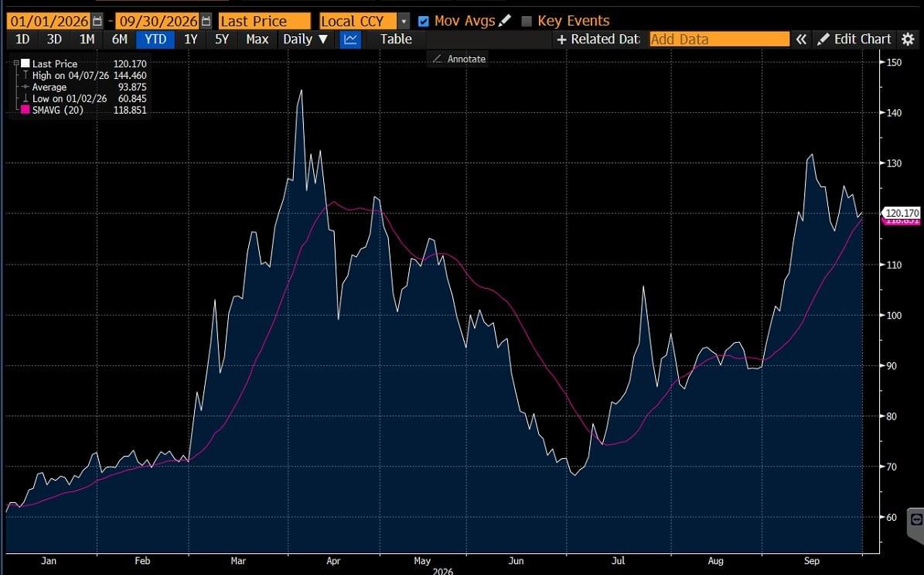Image resolution: width=924 pixels, height=575 pixels.
Task: Click the Annotate pencil tool
Action: point(459,59)
